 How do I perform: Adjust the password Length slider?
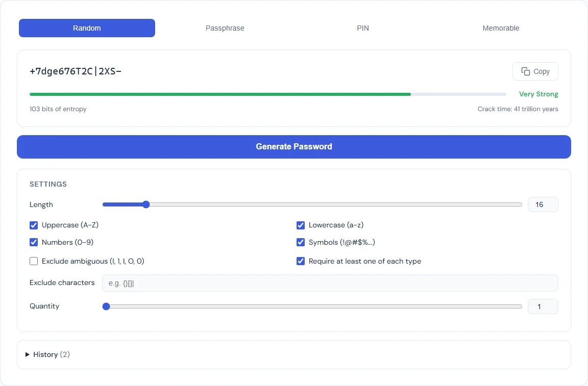(146, 204)
